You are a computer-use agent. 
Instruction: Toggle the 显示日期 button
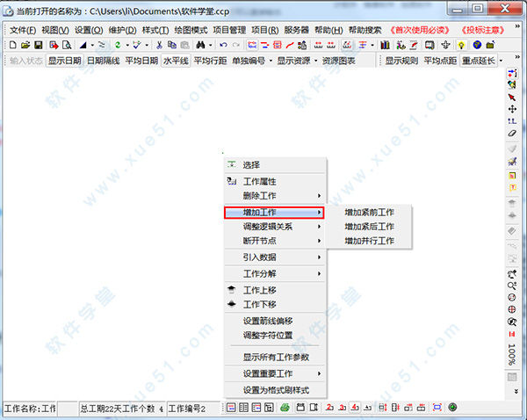coord(64,61)
